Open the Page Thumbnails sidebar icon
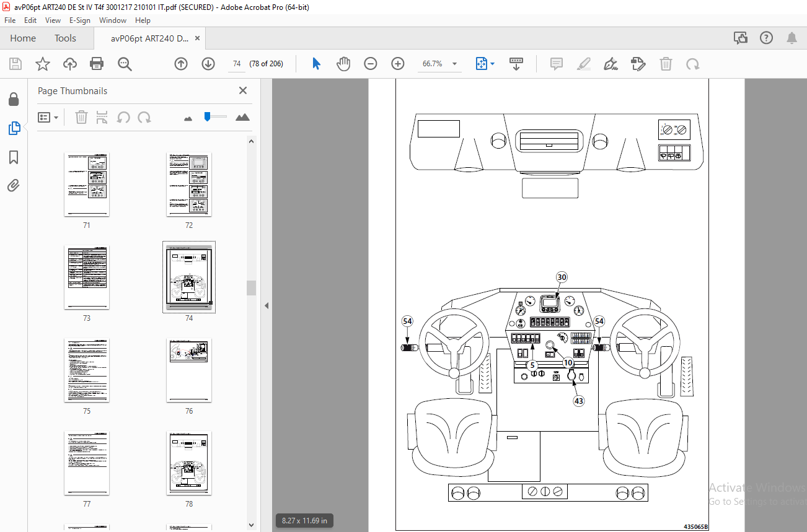Viewport: 807px width, 532px height. (x=14, y=128)
